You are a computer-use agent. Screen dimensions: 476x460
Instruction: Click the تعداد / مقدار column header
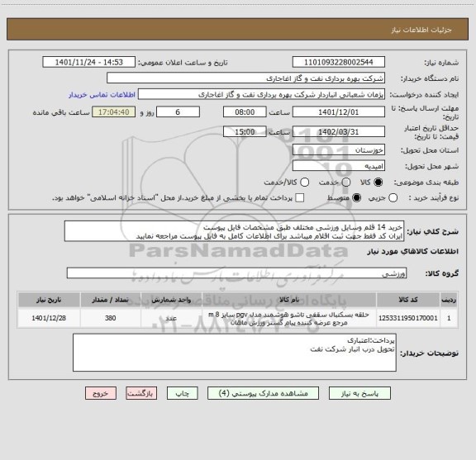coord(111,300)
